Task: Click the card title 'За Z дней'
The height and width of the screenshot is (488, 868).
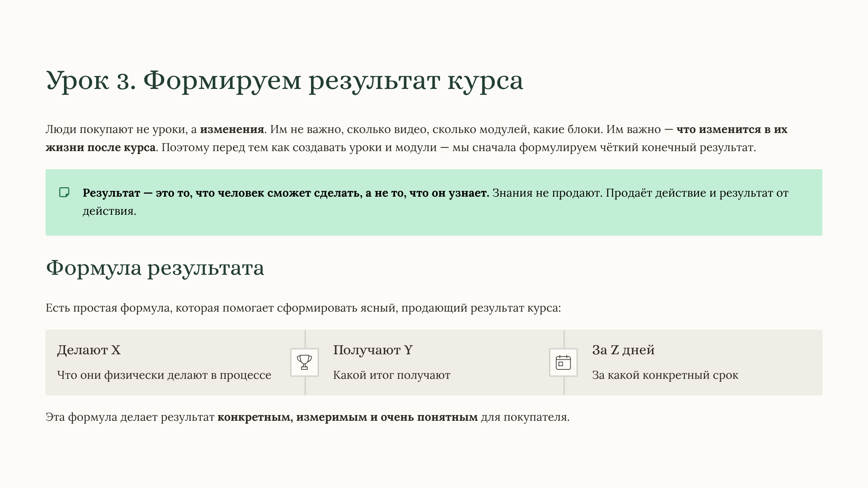Action: click(624, 350)
